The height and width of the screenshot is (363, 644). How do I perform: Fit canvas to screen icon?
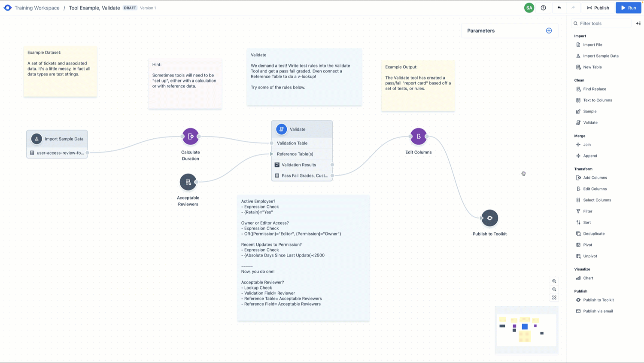[554, 298]
